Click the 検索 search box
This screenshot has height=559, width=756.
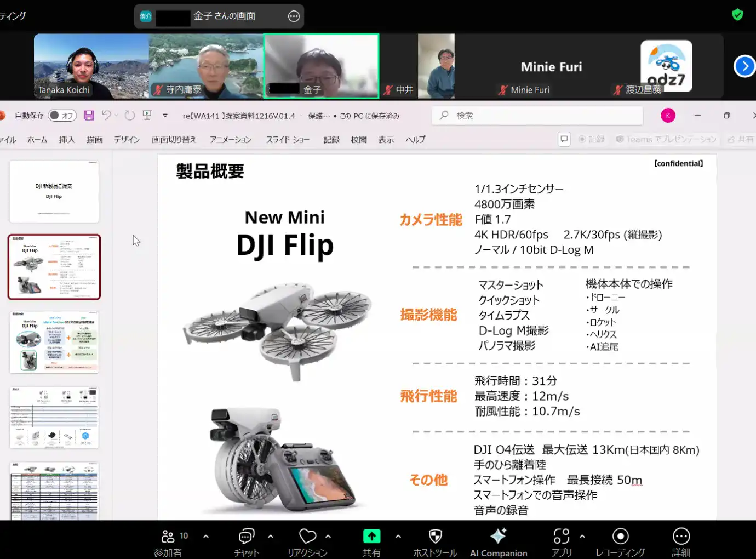[x=537, y=116]
